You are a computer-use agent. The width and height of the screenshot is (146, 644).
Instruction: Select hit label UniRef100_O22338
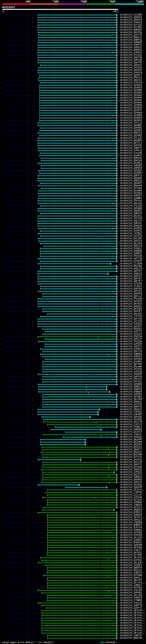(131, 321)
